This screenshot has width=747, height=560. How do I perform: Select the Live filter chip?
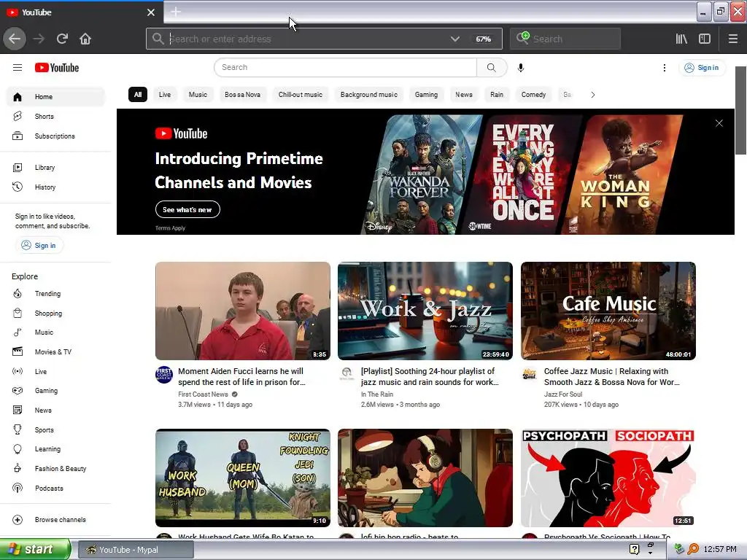[x=165, y=95]
